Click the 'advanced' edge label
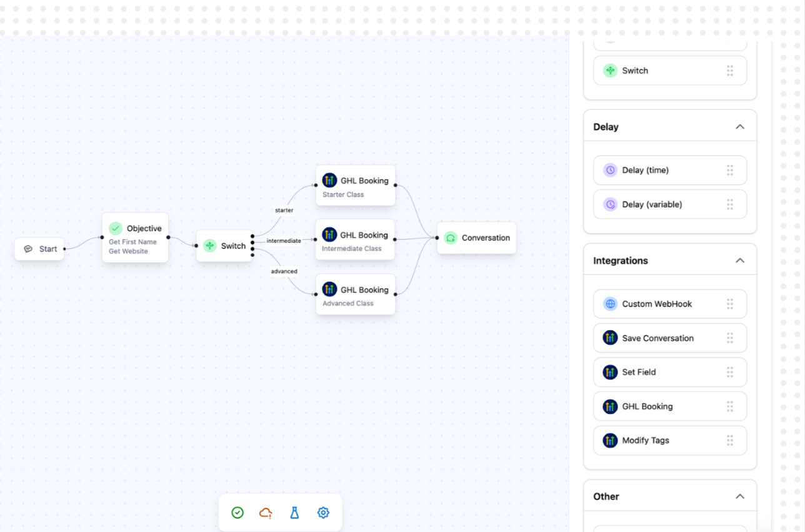 pyautogui.click(x=284, y=271)
